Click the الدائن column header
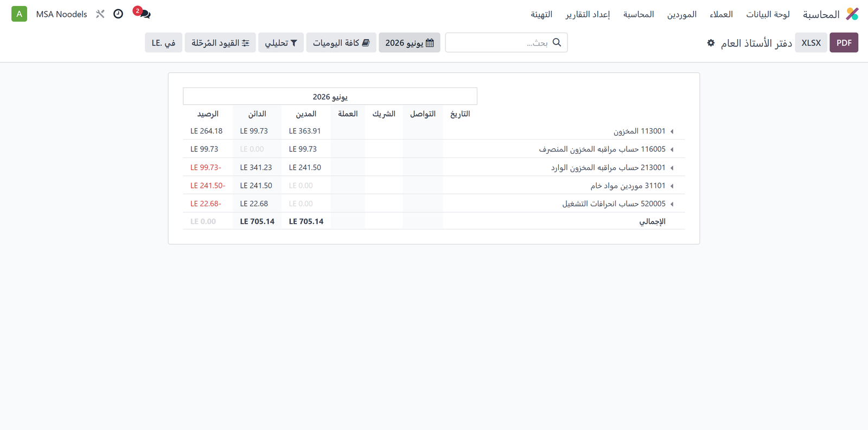Viewport: 868px width, 430px height. 257,113
